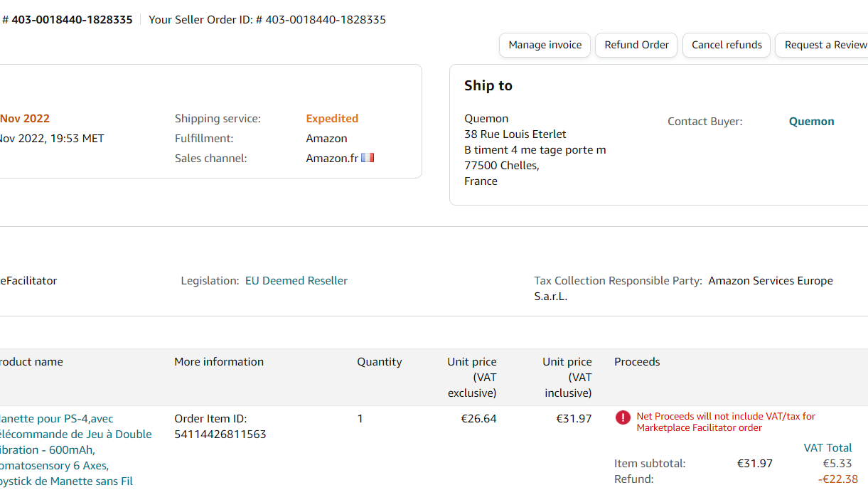Click the Expedited shipping service label
The width and height of the screenshot is (868, 490).
point(332,119)
